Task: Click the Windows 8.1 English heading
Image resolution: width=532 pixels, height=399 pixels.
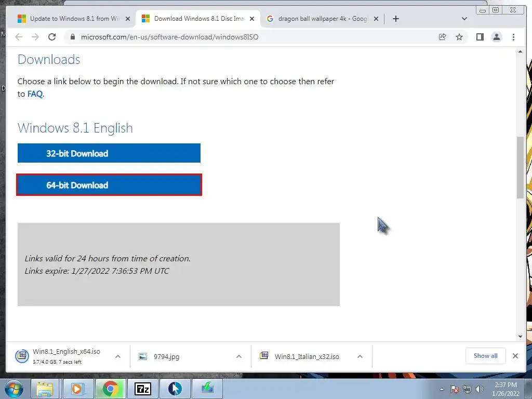Action: [75, 128]
